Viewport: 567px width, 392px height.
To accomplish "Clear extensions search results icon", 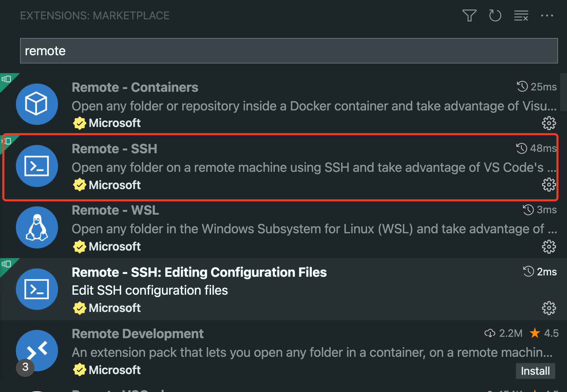I will coord(521,16).
